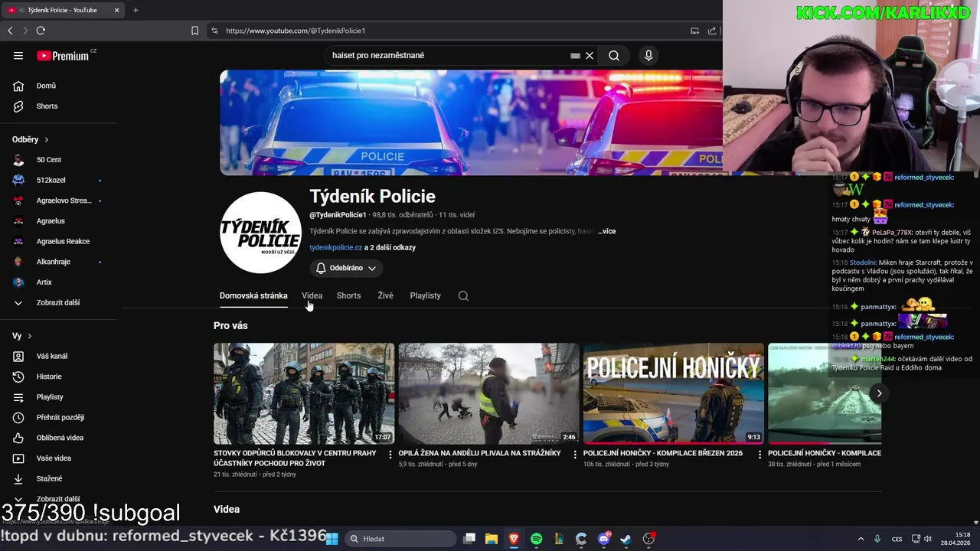Switch to Domovská stránka tab

pyautogui.click(x=253, y=296)
